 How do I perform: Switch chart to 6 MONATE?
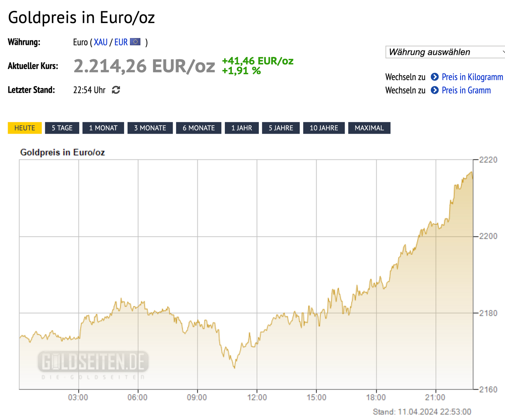coord(199,128)
